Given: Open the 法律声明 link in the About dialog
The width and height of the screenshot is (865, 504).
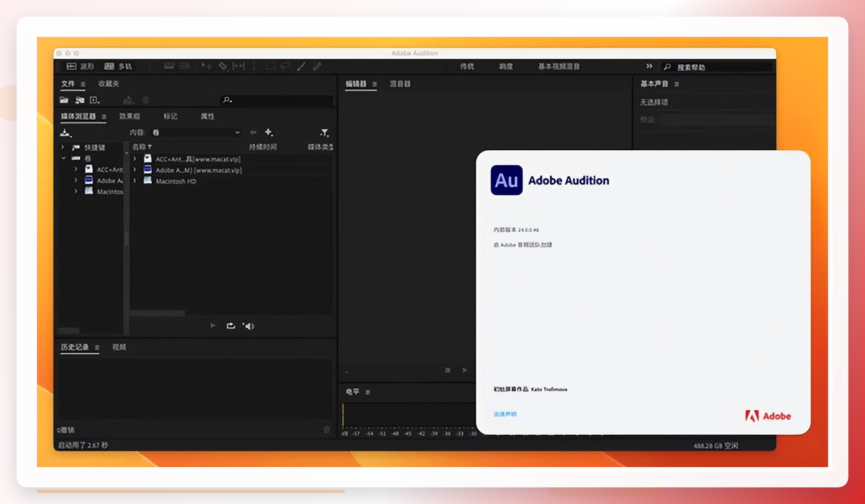Looking at the screenshot, I should point(505,414).
